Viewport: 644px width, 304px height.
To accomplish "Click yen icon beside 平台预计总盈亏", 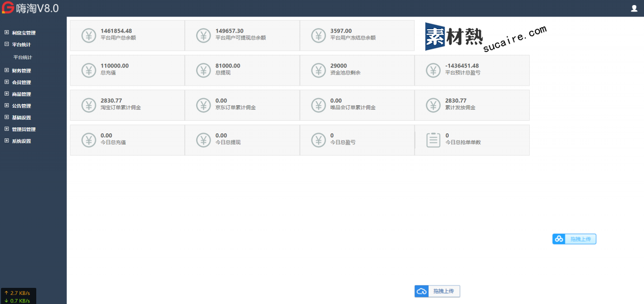I will [433, 70].
